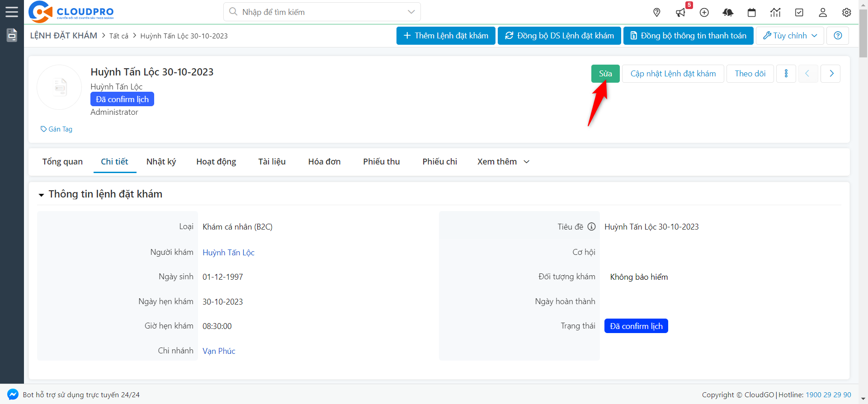Click Cập nhật Lệnh đặt khám button
This screenshot has height=404, width=868.
tap(673, 74)
